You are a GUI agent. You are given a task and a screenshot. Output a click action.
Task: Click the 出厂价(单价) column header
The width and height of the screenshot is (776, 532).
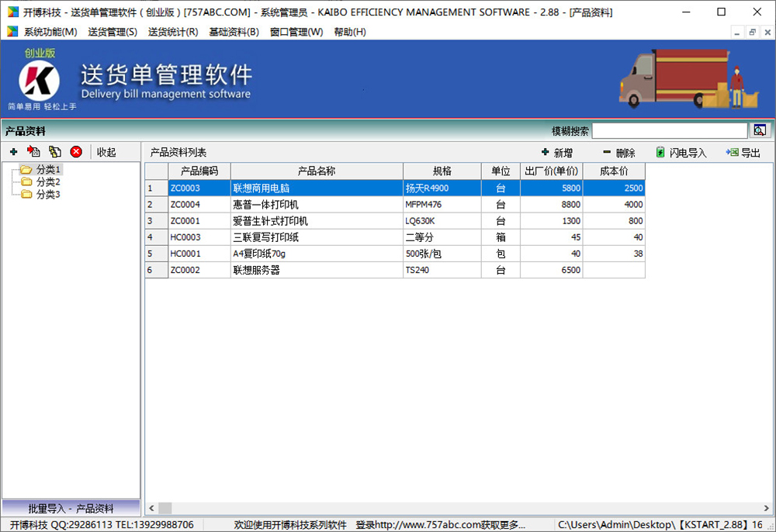pos(551,171)
